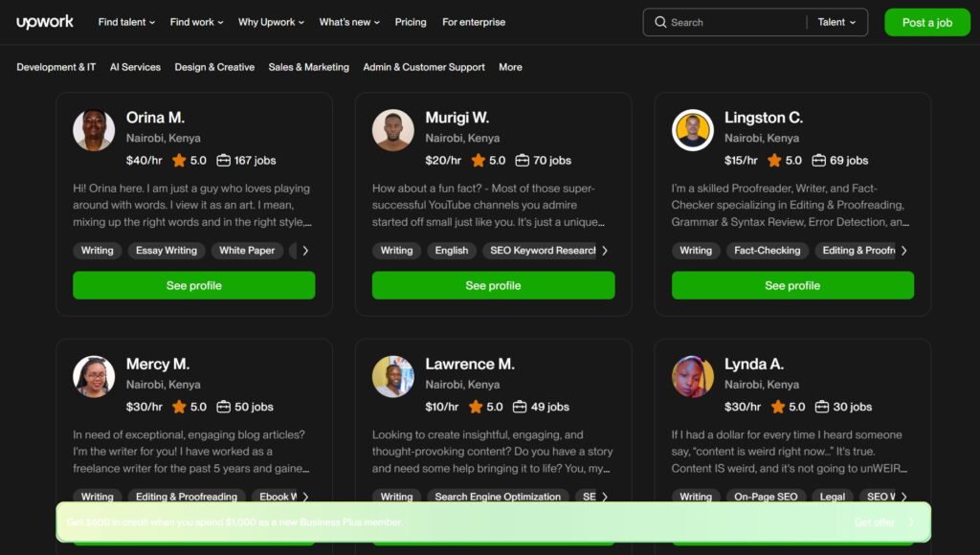This screenshot has width=980, height=555.
Task: Click the briefcase icon showing Murigi W.'s 70 jobs
Action: point(522,160)
